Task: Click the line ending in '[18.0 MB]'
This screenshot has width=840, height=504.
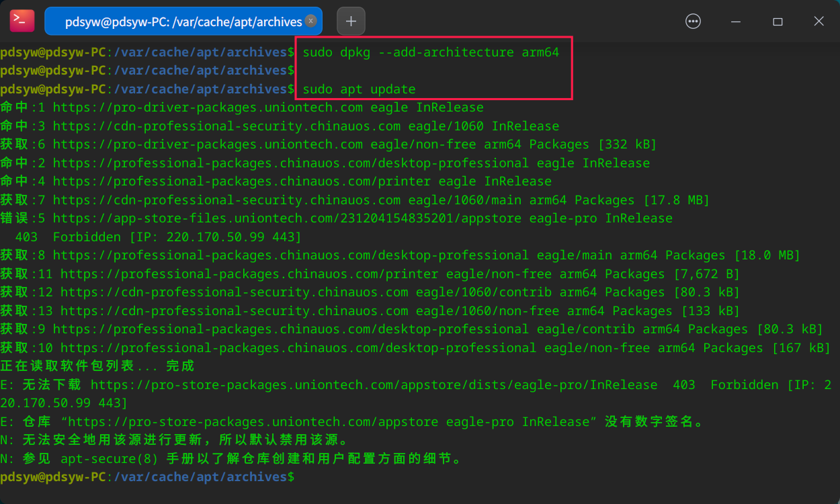Action: coord(401,255)
